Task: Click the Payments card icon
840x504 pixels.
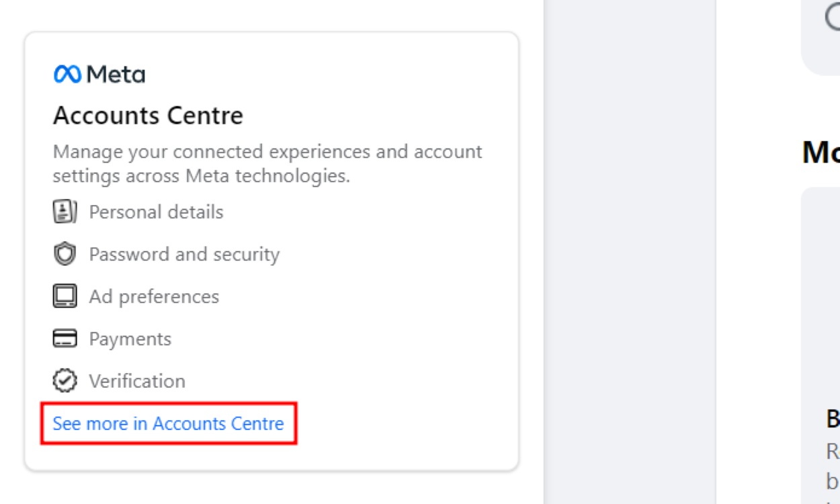Action: pyautogui.click(x=65, y=339)
